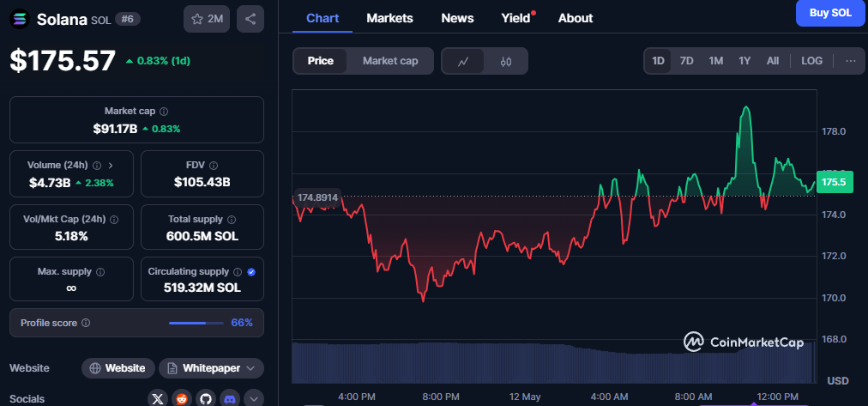This screenshot has width=868, height=406.
Task: Open the About tab
Action: 576,18
